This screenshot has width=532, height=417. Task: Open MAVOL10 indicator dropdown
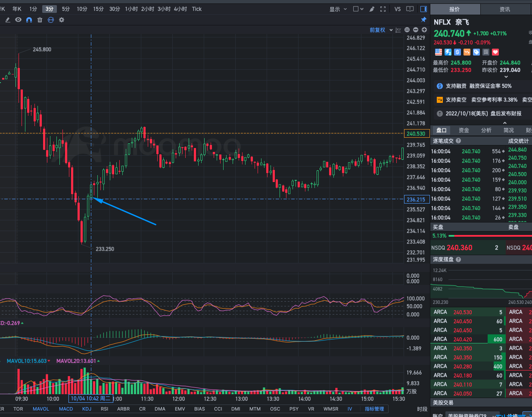tap(28, 361)
